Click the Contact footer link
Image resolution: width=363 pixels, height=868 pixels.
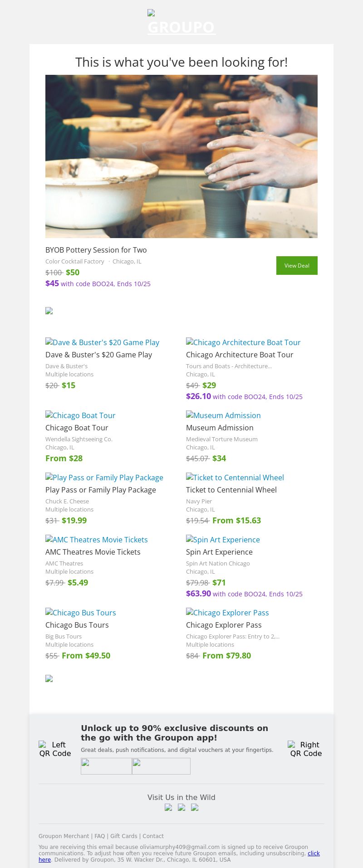point(153,836)
